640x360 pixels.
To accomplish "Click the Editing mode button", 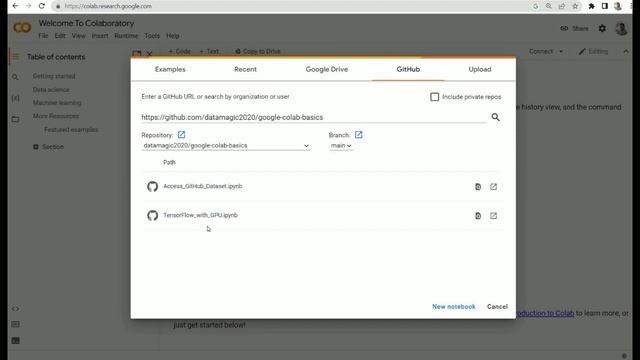I will [593, 51].
